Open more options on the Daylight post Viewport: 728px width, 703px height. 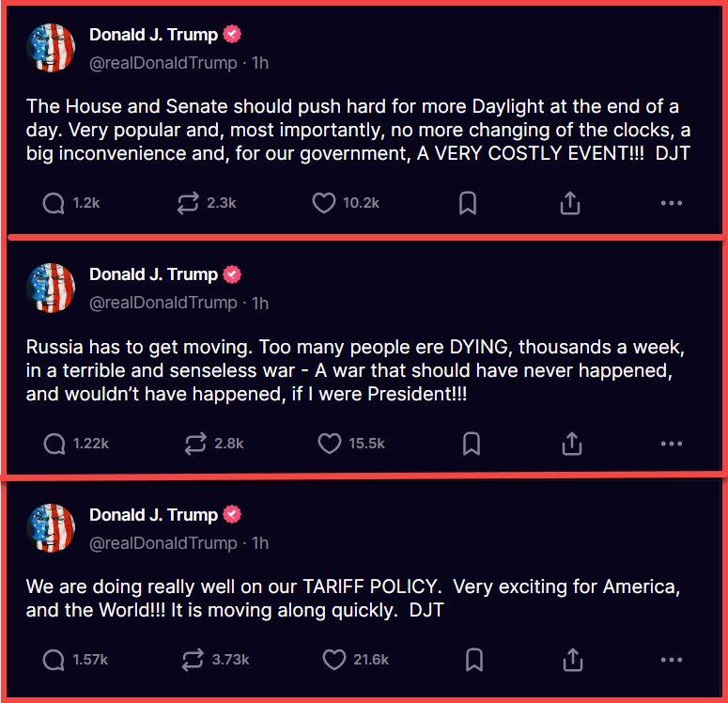pos(671,203)
